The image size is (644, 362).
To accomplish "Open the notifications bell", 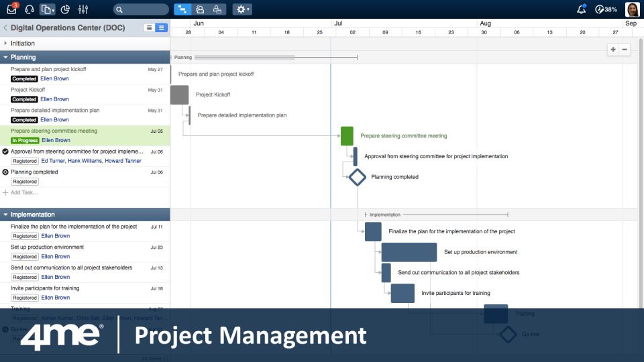I will (x=581, y=9).
